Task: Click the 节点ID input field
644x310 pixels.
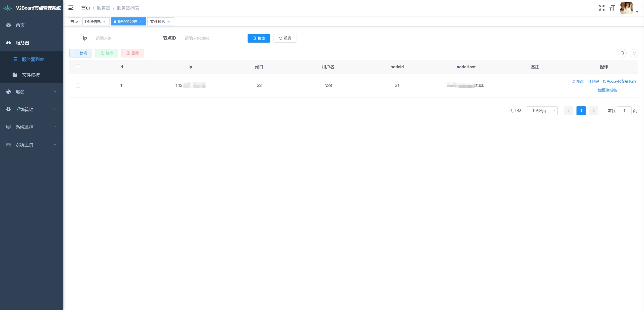Action: 212,38
